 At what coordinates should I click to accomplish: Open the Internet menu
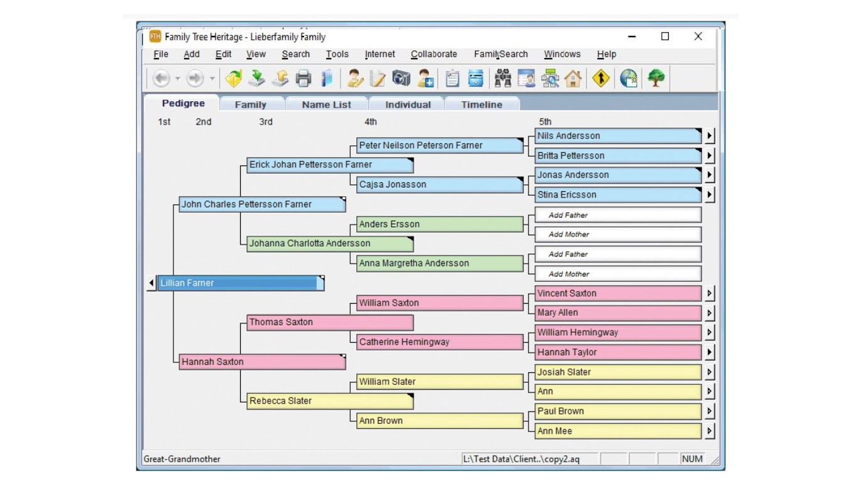tap(380, 54)
